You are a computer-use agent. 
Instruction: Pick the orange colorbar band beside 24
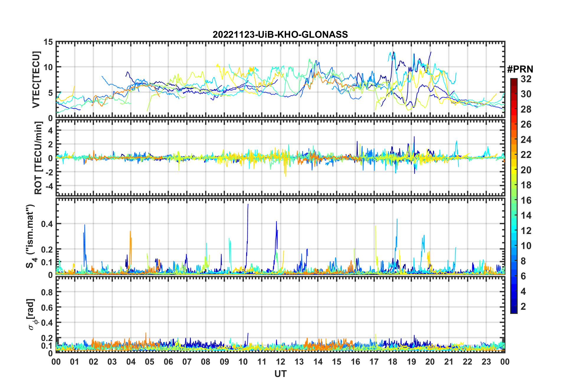click(x=514, y=141)
